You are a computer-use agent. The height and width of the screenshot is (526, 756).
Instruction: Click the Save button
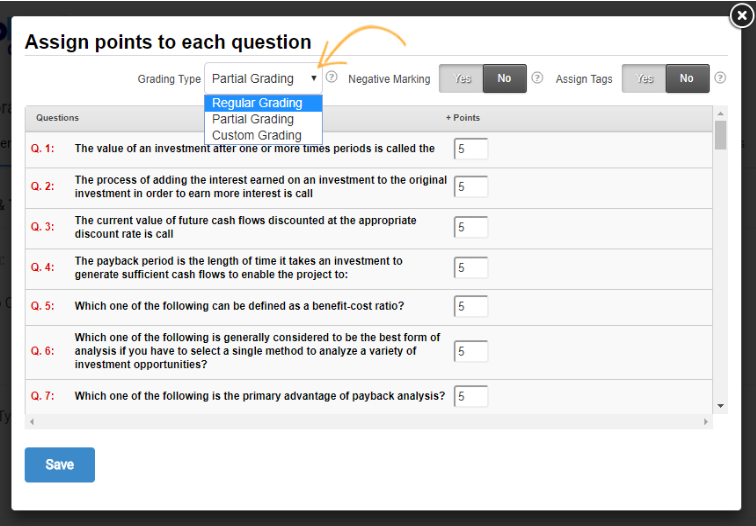60,465
